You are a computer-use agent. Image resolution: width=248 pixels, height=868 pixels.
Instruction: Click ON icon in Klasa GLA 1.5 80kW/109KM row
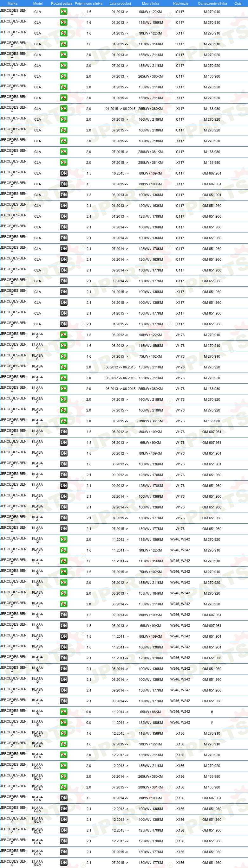point(63,798)
